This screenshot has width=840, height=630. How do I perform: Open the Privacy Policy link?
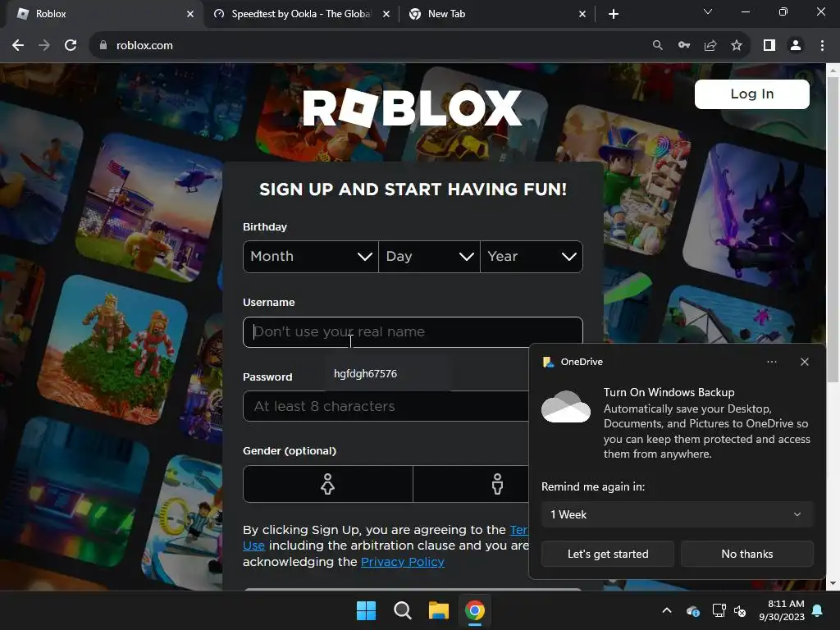[402, 561]
